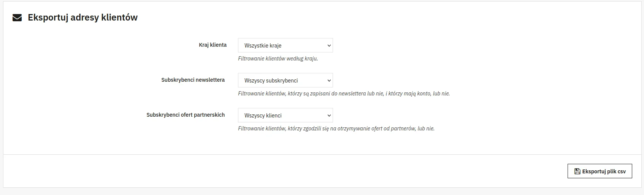Click the Subskrybenci newslettera label
The image size is (644, 195).
pos(193,80)
